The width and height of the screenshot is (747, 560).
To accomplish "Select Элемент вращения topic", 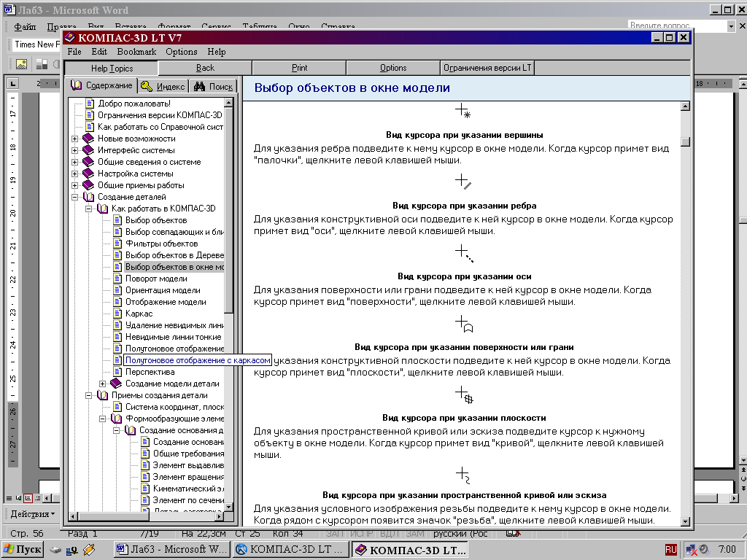I will point(188,477).
